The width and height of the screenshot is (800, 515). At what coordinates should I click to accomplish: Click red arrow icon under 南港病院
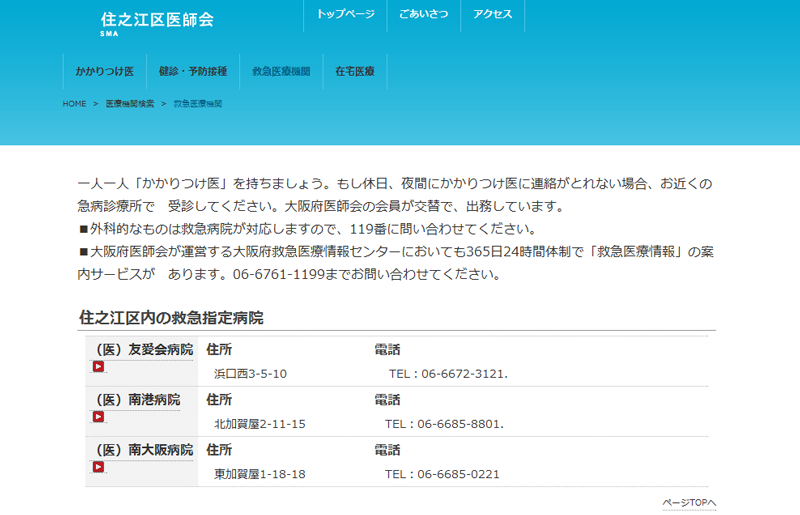pyautogui.click(x=98, y=417)
